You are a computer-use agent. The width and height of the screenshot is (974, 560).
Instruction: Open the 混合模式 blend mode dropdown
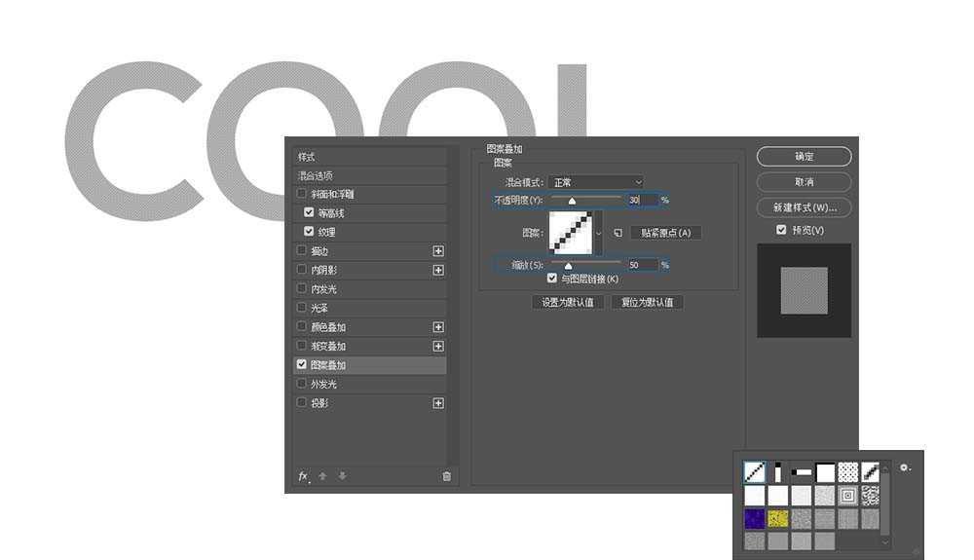(x=595, y=182)
